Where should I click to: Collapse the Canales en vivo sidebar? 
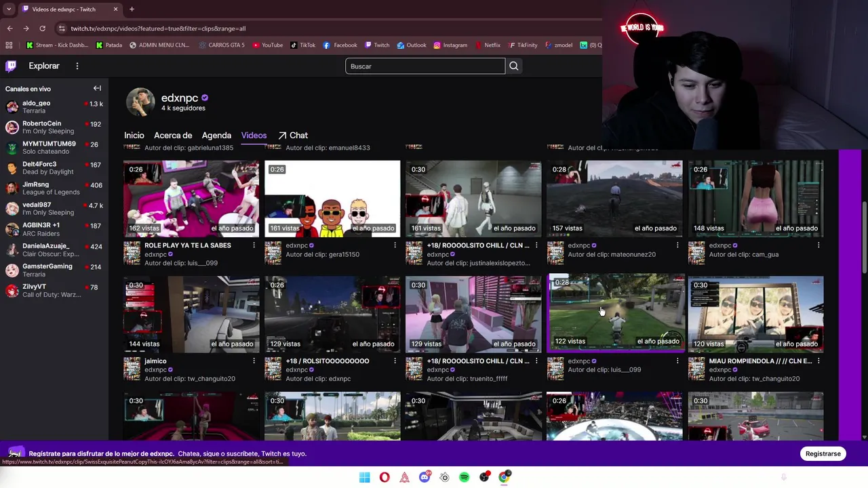pos(97,88)
